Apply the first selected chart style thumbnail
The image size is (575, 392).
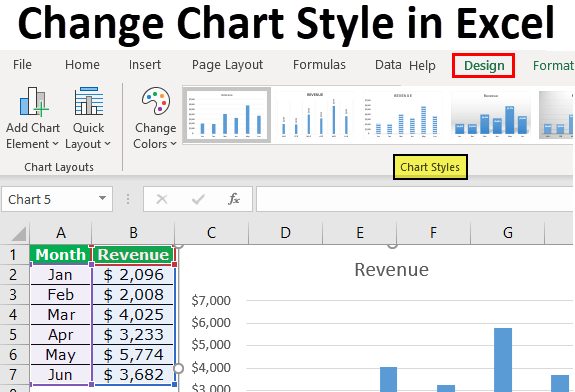pyautogui.click(x=227, y=115)
